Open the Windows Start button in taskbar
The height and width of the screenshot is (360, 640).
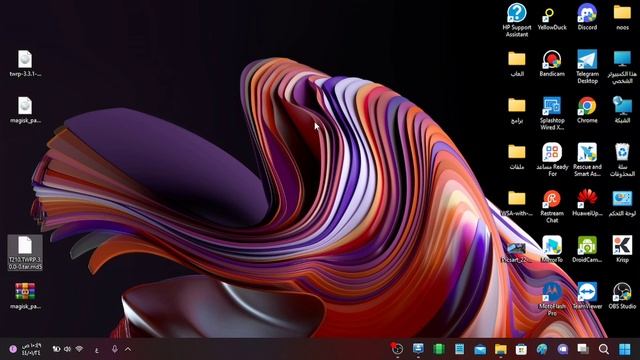(624, 349)
